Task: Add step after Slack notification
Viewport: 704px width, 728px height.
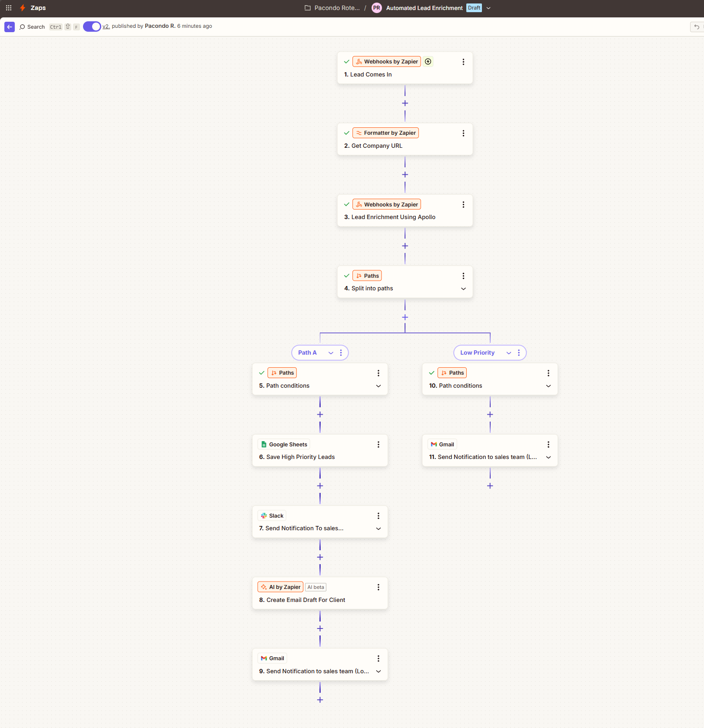Action: pyautogui.click(x=320, y=557)
